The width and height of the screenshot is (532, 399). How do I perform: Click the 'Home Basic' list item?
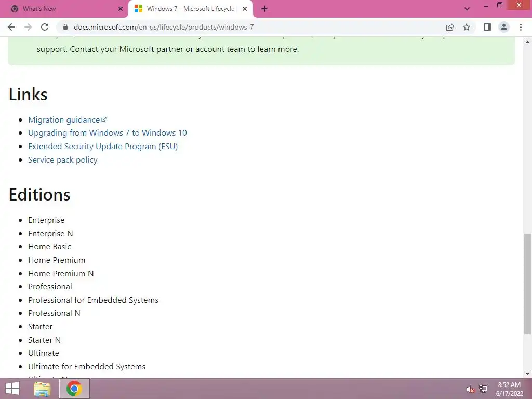tap(49, 247)
